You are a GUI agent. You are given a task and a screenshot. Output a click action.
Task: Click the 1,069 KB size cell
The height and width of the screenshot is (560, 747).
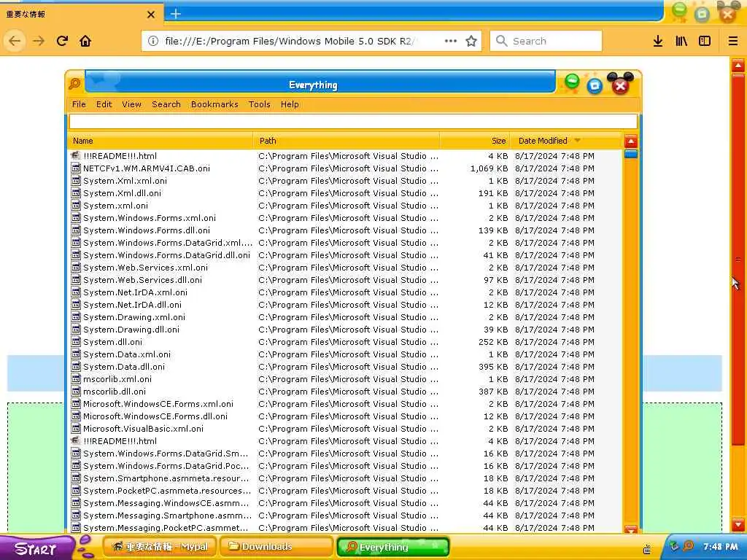[x=489, y=168]
